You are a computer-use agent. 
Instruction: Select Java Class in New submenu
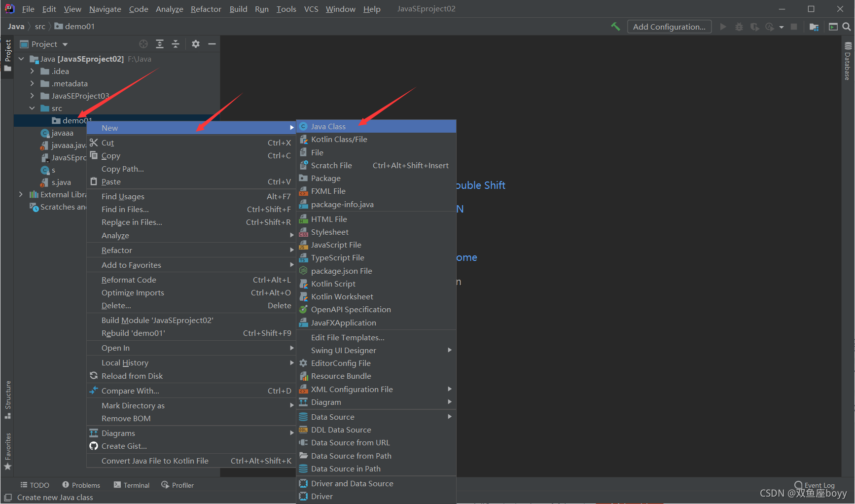click(376, 126)
